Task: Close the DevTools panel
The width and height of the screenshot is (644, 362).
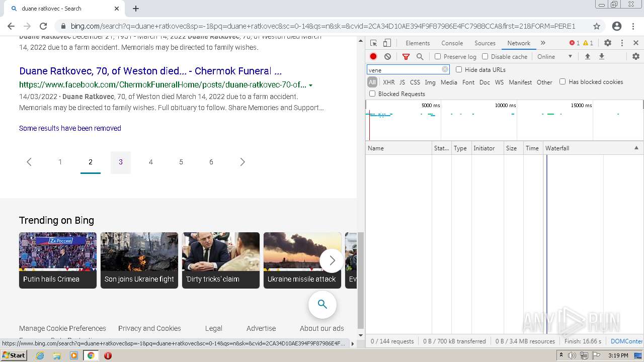Action: click(636, 43)
